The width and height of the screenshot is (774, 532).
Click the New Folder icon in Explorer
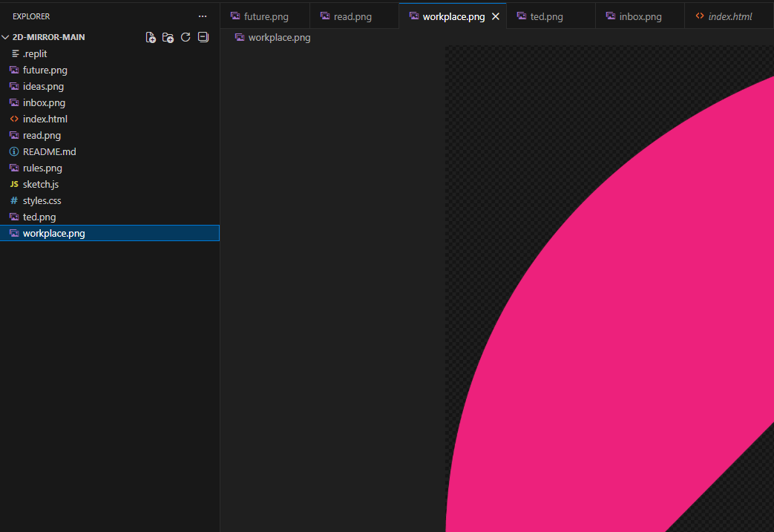pos(168,37)
